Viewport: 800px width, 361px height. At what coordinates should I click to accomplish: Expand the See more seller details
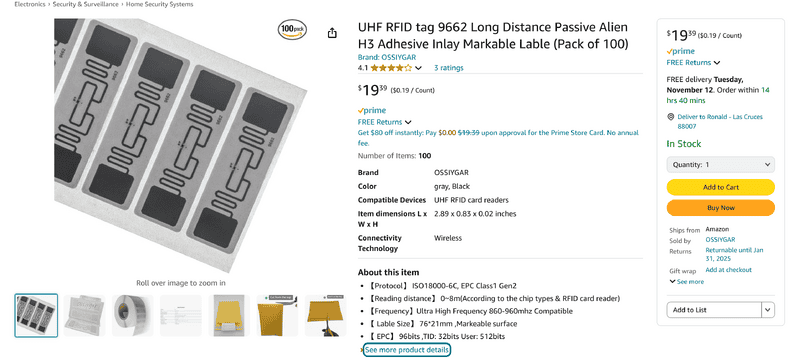tap(687, 282)
